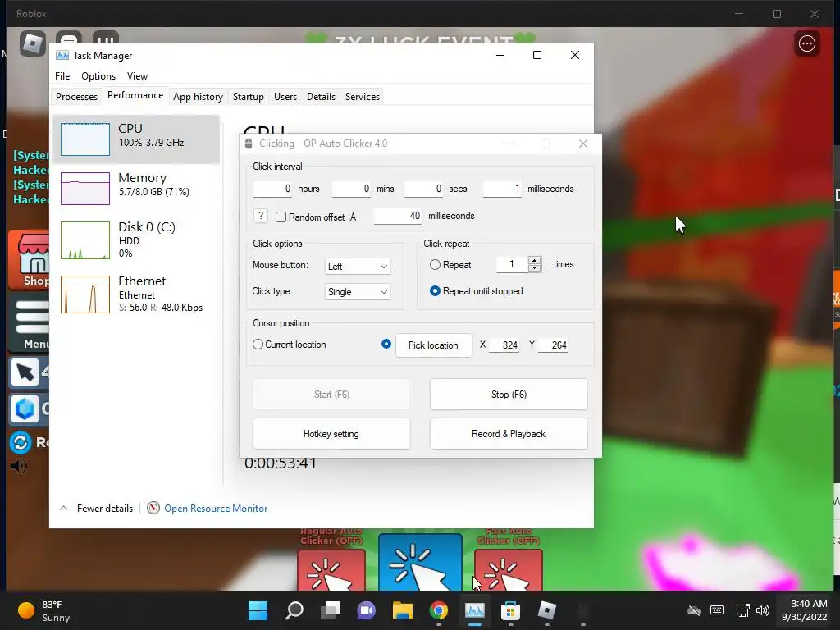Open Record & Playback
Image resolution: width=840 pixels, height=630 pixels.
[509, 434]
